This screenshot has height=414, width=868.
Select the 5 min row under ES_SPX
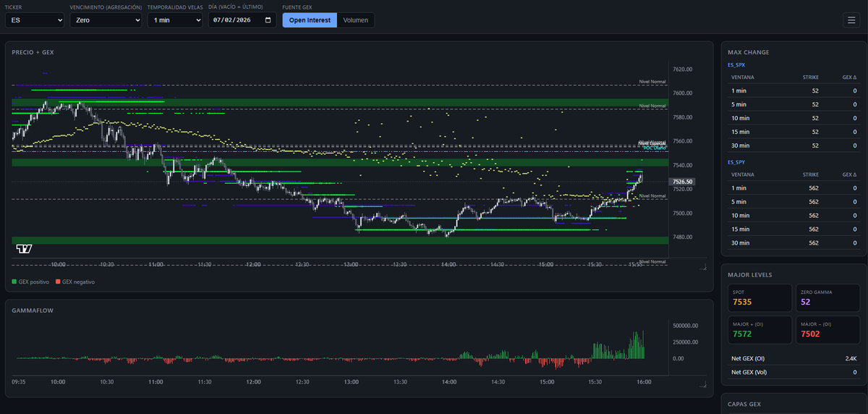point(793,104)
